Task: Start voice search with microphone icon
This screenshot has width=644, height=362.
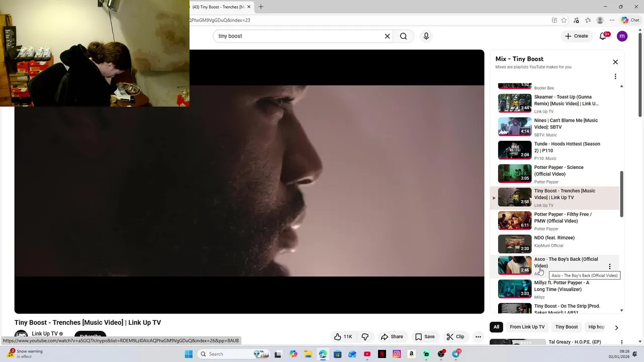Action: 426,36
